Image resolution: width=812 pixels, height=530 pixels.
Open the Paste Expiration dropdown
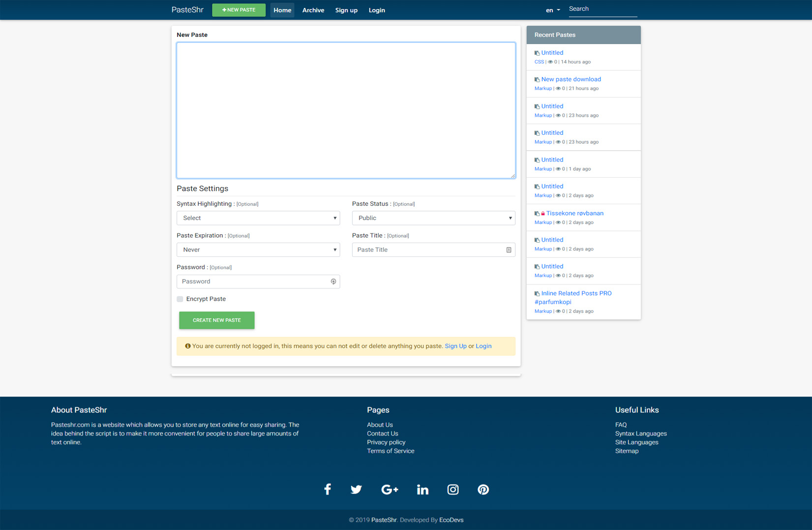258,250
